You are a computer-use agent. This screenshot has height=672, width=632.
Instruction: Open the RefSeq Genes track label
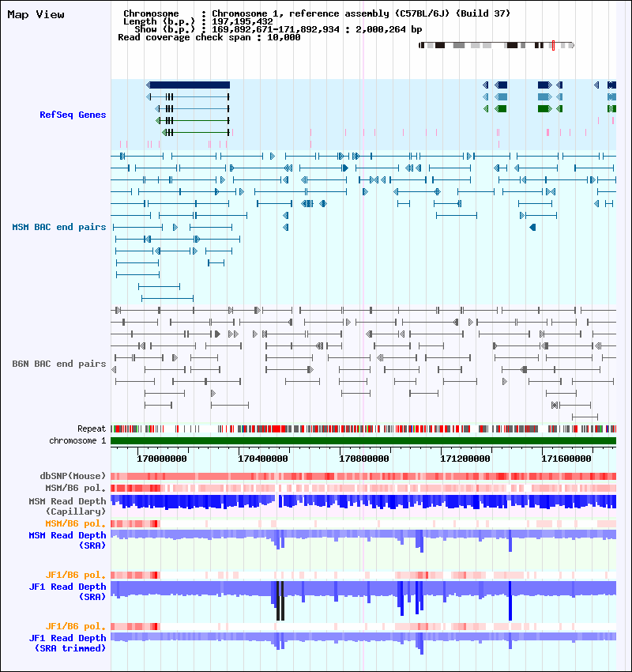pyautogui.click(x=73, y=115)
